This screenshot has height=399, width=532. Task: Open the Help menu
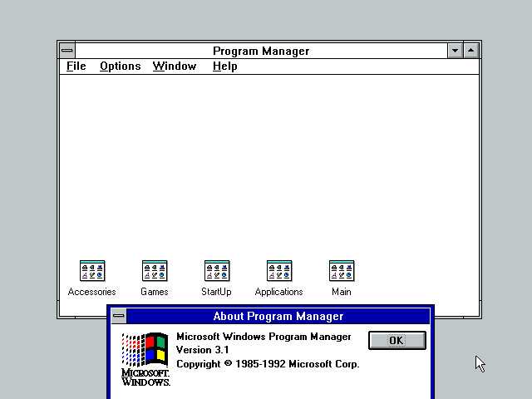pos(224,66)
